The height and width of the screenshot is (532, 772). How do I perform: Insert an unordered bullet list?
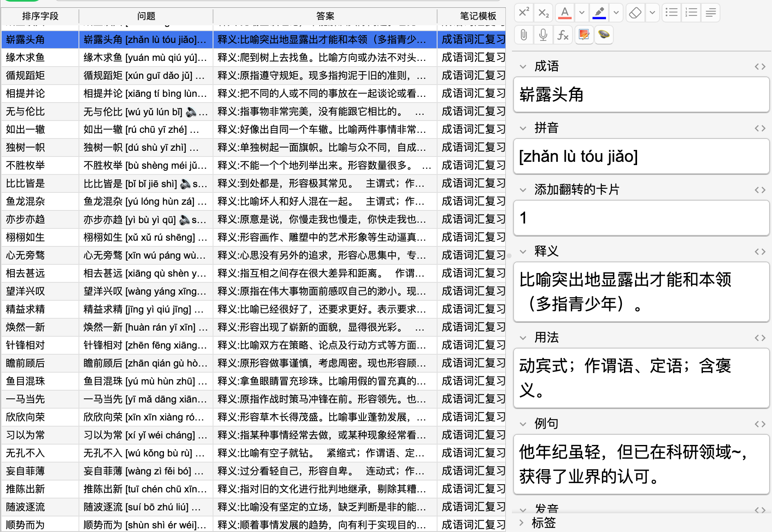671,13
